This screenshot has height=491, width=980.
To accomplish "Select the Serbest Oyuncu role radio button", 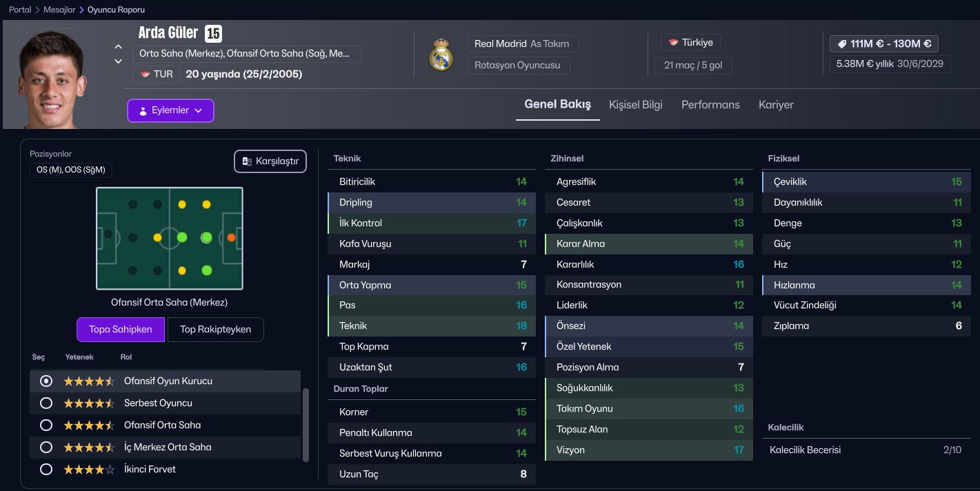I will pos(46,403).
